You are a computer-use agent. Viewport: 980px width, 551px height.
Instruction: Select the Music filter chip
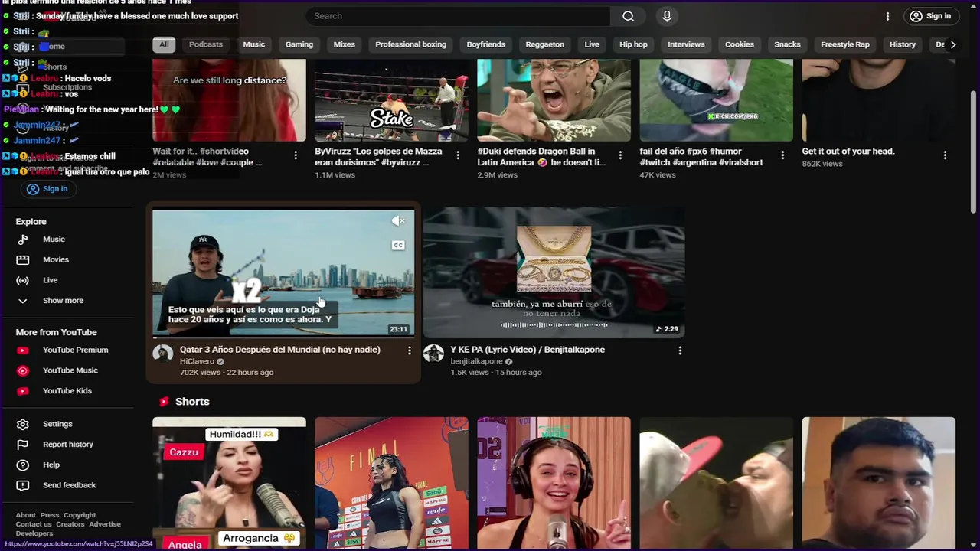[254, 44]
